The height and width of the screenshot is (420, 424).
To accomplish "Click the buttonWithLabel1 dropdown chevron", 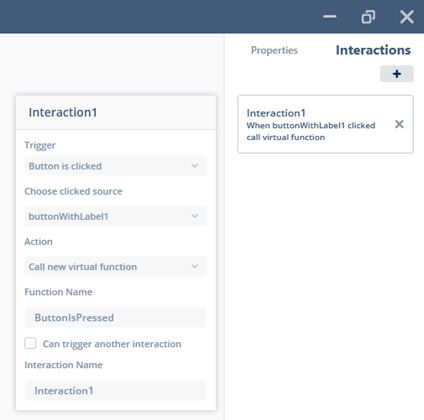I will 195,216.
